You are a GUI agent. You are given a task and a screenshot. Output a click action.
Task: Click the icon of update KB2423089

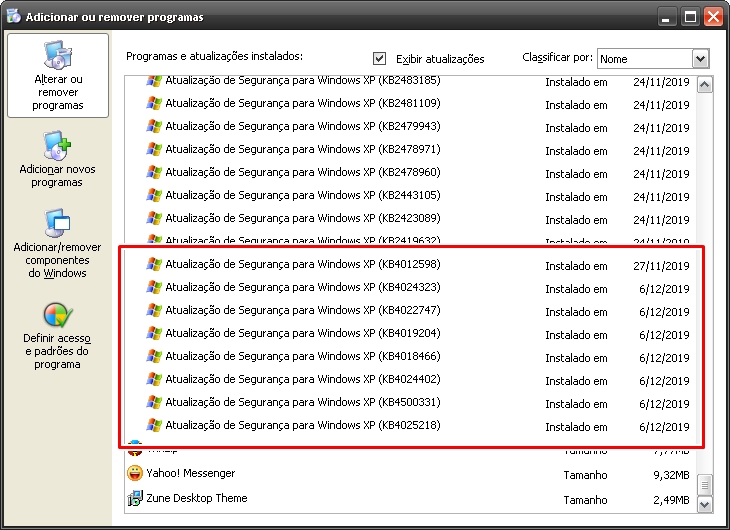[x=154, y=218]
